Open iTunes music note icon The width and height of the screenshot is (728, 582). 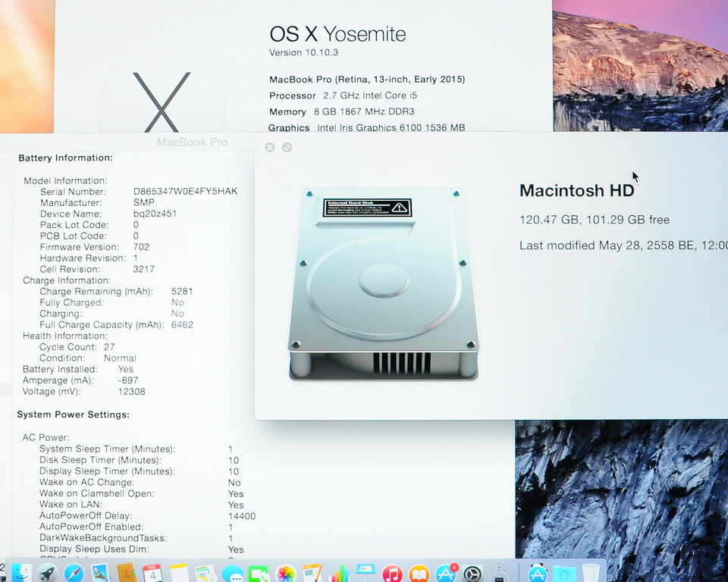pos(392,574)
